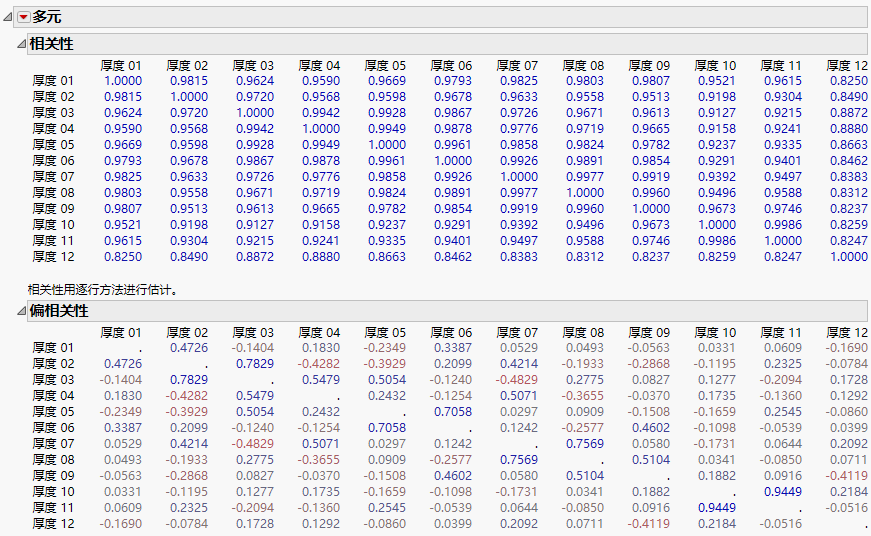Select -0.4829 in 偏相关性 row 厚度 03

(x=519, y=380)
